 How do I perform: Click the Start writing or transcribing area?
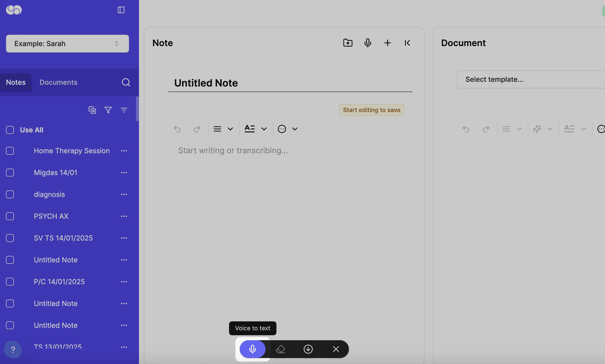(233, 151)
